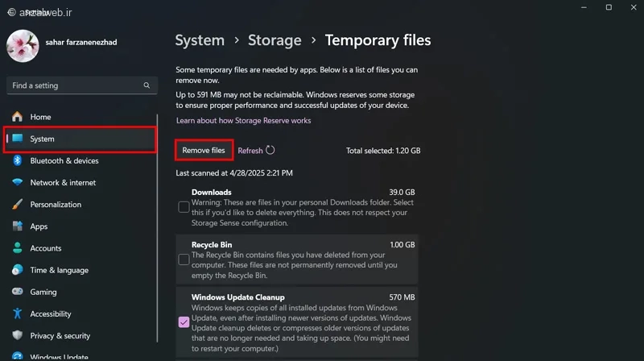Select the Apps icon in sidebar
644x361 pixels.
(18, 226)
